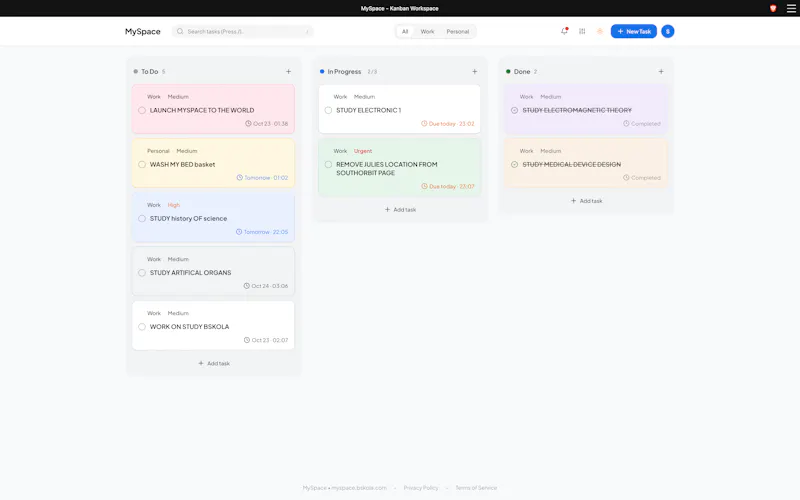The image size is (800, 500).
Task: Click Add task under In Progress
Action: tap(401, 209)
